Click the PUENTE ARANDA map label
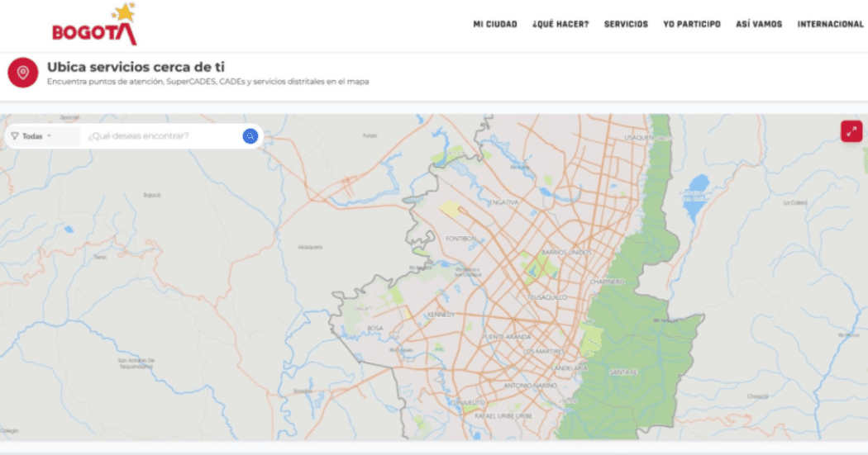The width and height of the screenshot is (868, 455). click(507, 337)
